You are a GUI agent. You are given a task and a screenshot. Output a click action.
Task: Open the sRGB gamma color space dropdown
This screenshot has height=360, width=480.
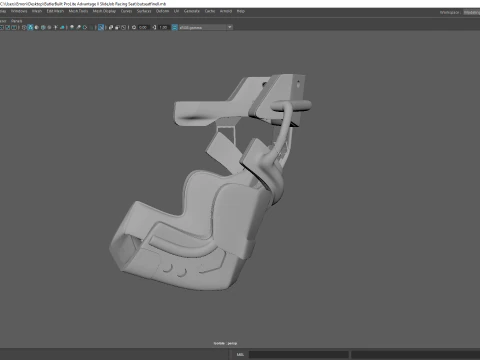(206, 27)
